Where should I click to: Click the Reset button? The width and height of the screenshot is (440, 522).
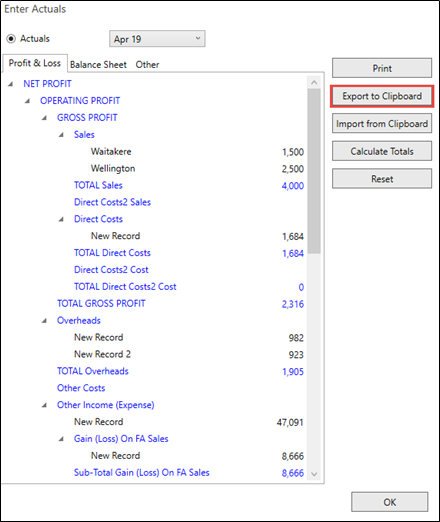382,179
